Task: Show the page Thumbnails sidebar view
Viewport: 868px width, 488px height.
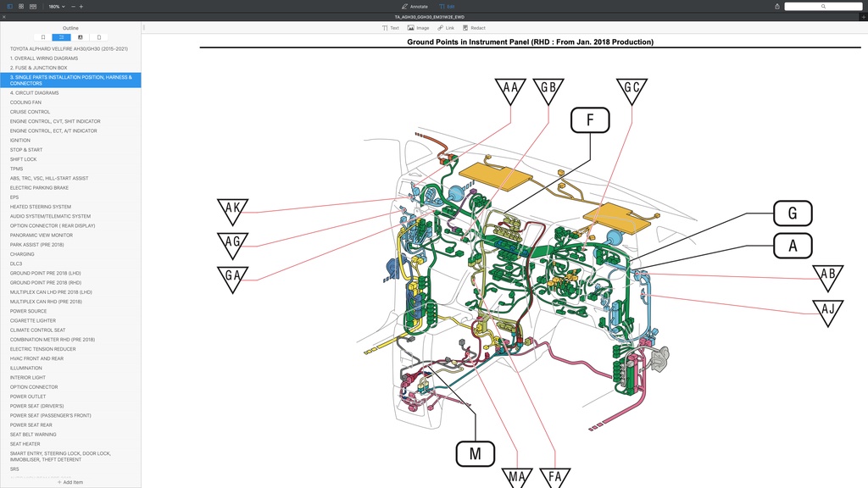Action: pyautogui.click(x=99, y=37)
